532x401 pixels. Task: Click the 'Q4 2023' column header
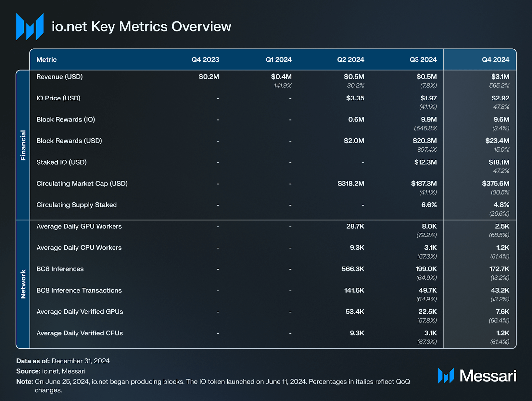(x=205, y=60)
